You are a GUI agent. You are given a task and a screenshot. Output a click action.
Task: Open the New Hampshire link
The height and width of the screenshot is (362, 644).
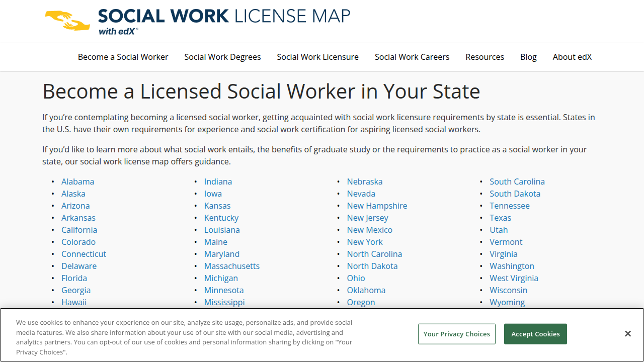[x=377, y=206]
